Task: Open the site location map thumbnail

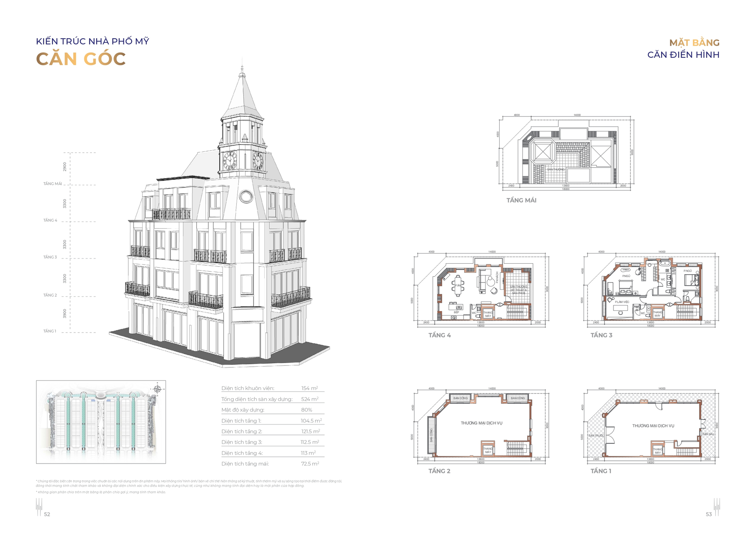Action: tap(101, 422)
